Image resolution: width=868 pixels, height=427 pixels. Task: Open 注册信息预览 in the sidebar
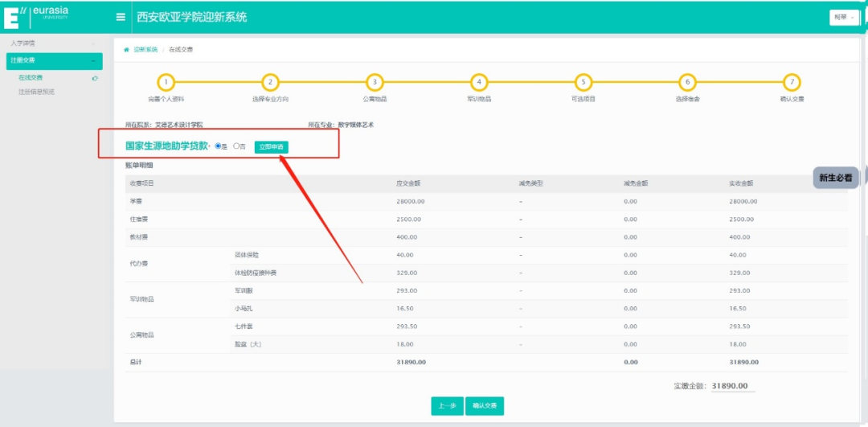(36, 92)
